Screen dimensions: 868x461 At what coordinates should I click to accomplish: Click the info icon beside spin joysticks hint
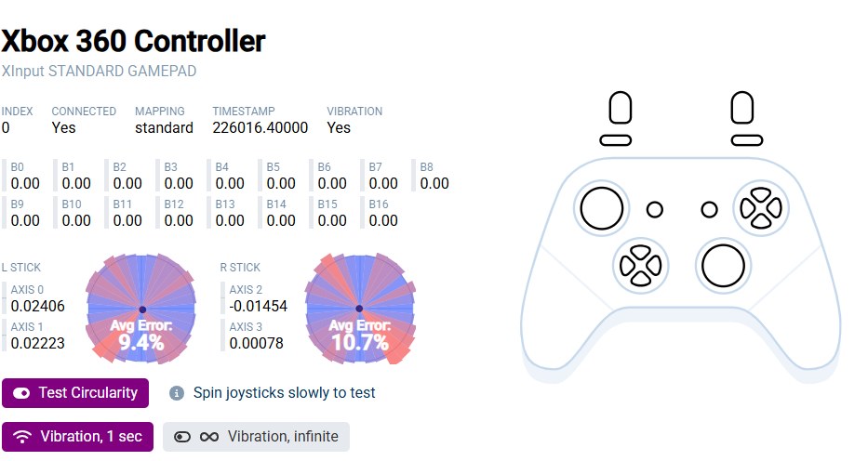coord(177,393)
